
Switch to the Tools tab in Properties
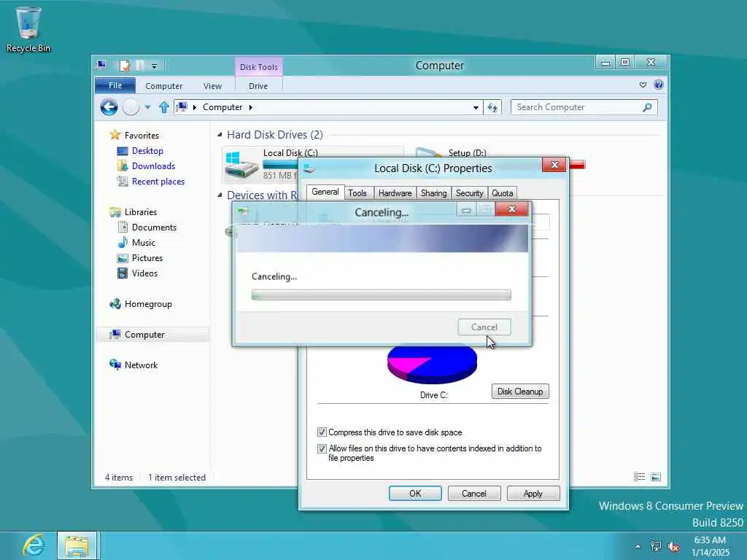pyautogui.click(x=357, y=192)
